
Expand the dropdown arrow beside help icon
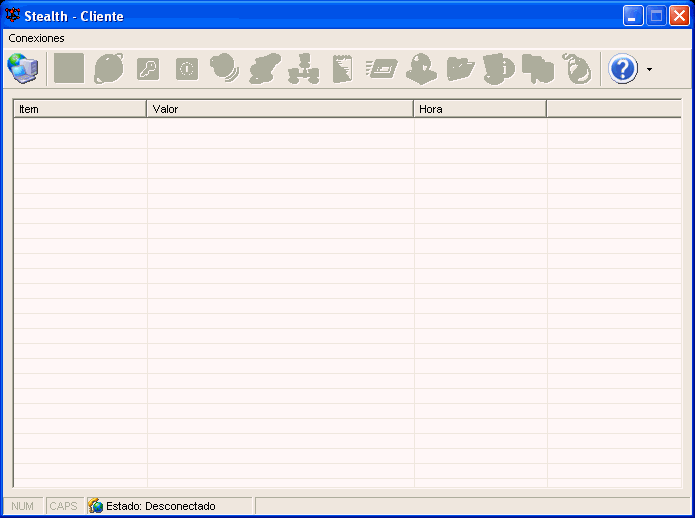click(x=649, y=70)
